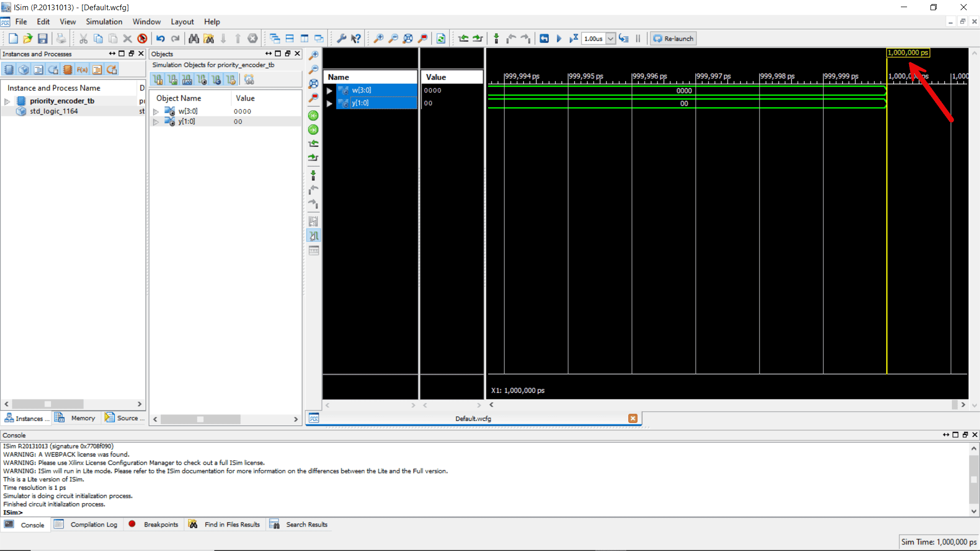Viewport: 980px width, 551px height.
Task: Run simulation for the specified time
Action: tap(573, 38)
